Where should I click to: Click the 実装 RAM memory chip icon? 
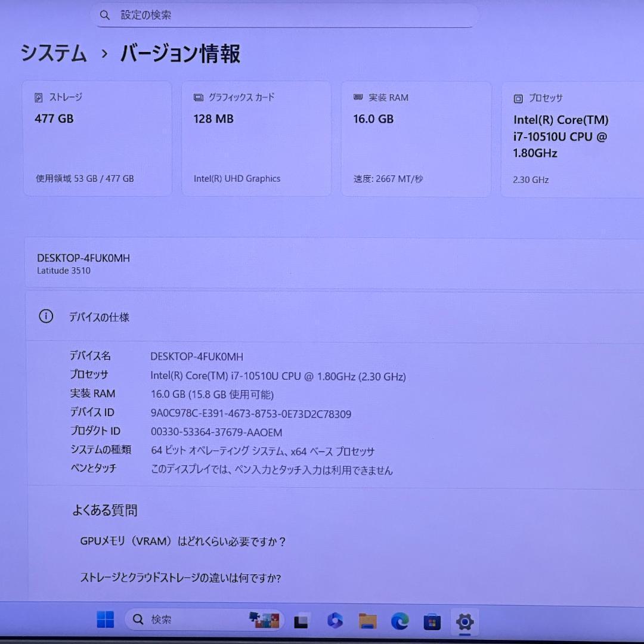[358, 97]
